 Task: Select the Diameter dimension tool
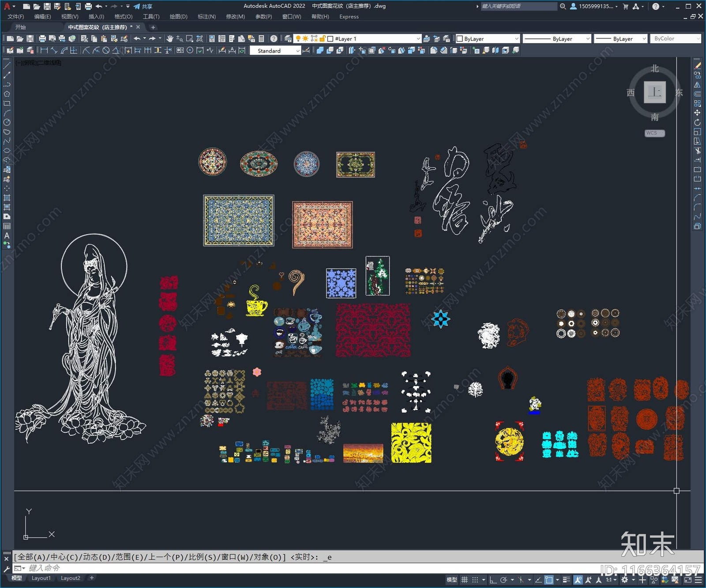(106, 50)
